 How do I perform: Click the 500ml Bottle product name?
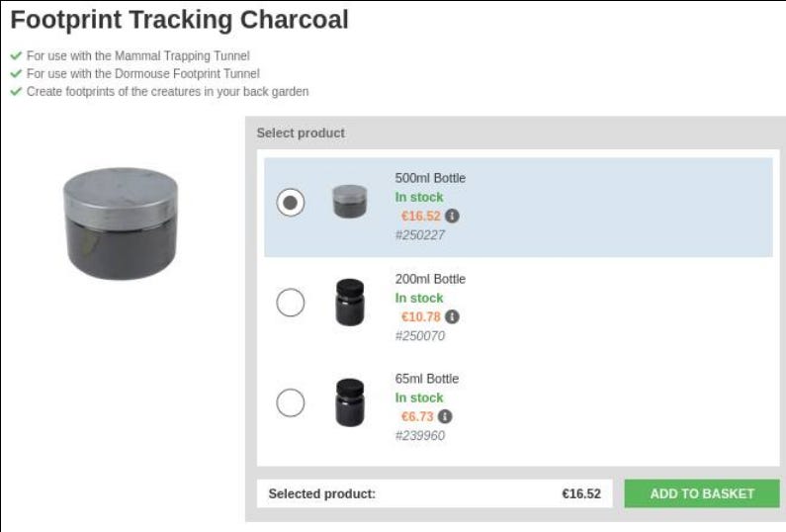point(430,178)
